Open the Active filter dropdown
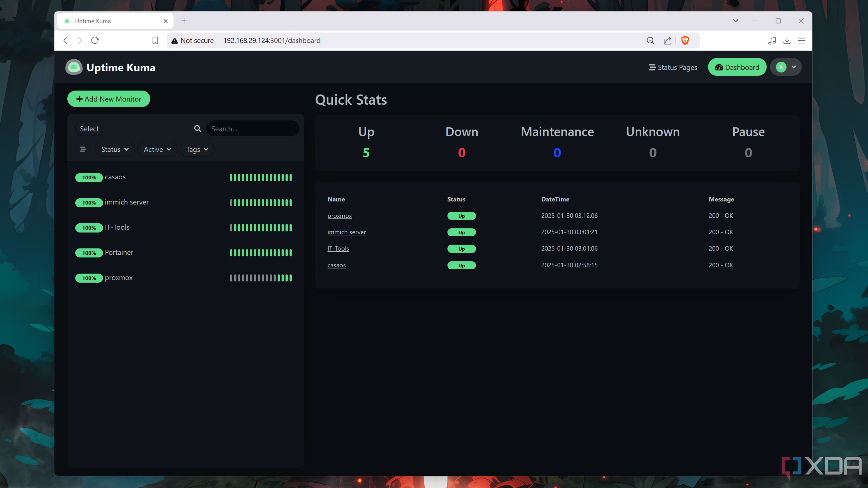 coord(157,149)
